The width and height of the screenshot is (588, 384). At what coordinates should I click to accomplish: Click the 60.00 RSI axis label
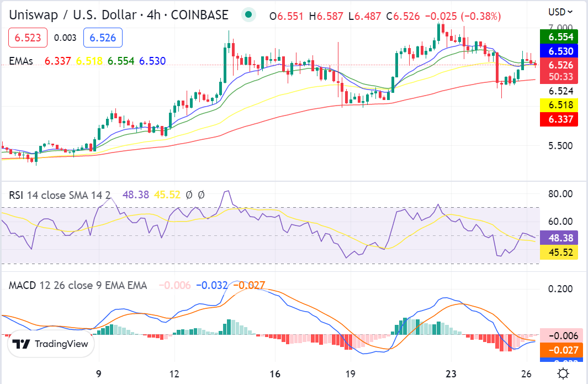pyautogui.click(x=560, y=222)
